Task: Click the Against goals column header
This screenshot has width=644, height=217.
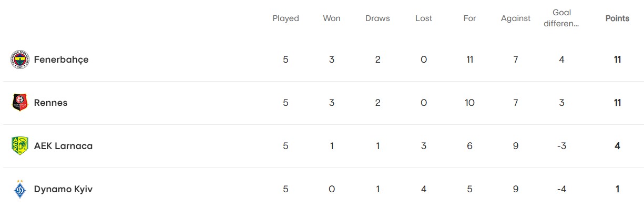Action: (516, 18)
